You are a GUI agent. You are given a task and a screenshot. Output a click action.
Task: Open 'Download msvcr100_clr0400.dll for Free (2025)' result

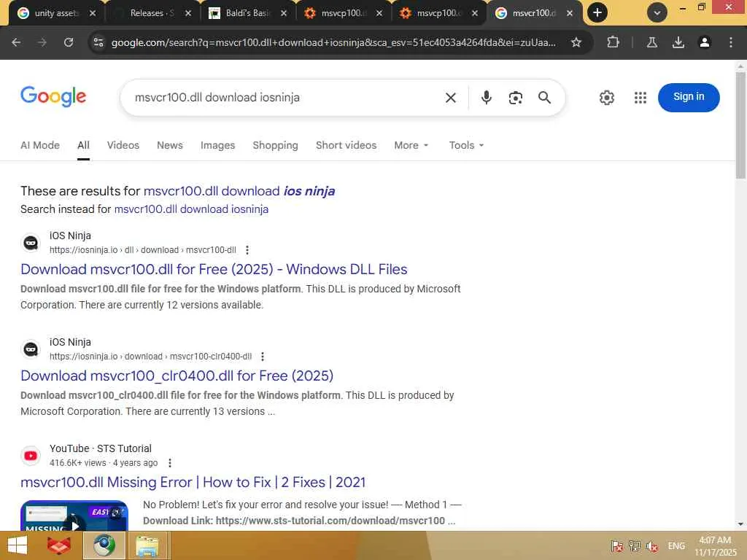pyautogui.click(x=177, y=376)
